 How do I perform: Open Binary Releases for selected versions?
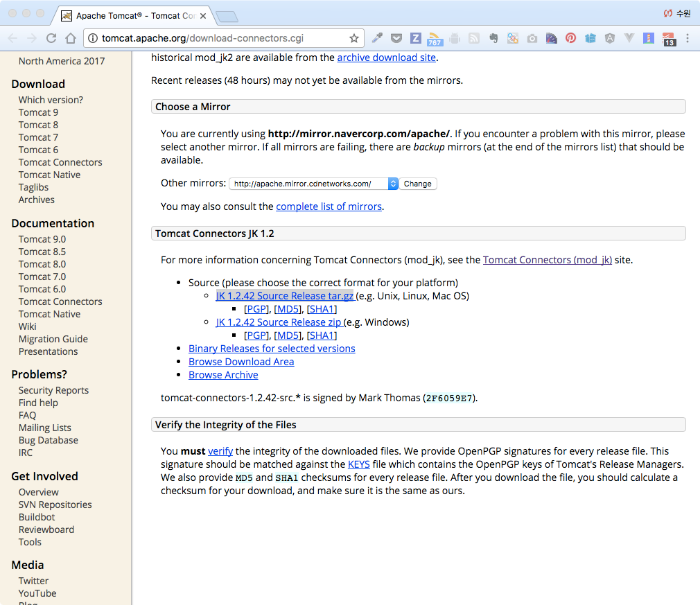[x=272, y=349]
